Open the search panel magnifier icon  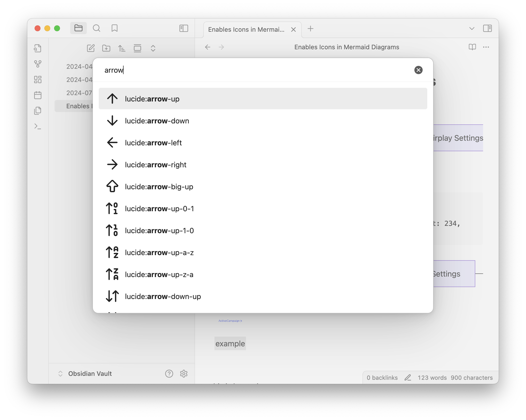click(x=97, y=28)
